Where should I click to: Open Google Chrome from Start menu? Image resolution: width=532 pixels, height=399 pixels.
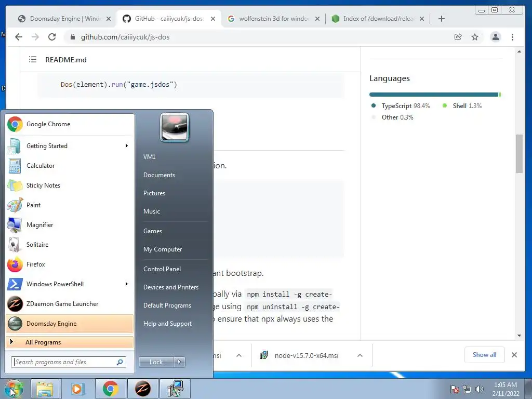70,124
